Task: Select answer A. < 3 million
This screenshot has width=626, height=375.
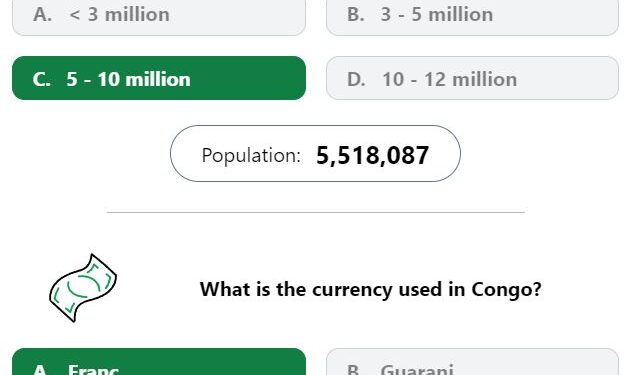Action: pos(159,17)
